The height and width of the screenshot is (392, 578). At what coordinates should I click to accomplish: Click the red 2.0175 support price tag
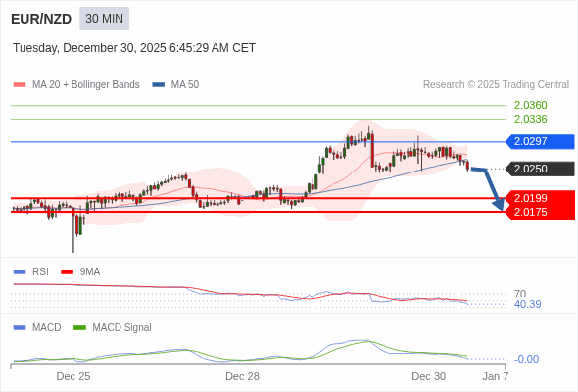pos(540,212)
